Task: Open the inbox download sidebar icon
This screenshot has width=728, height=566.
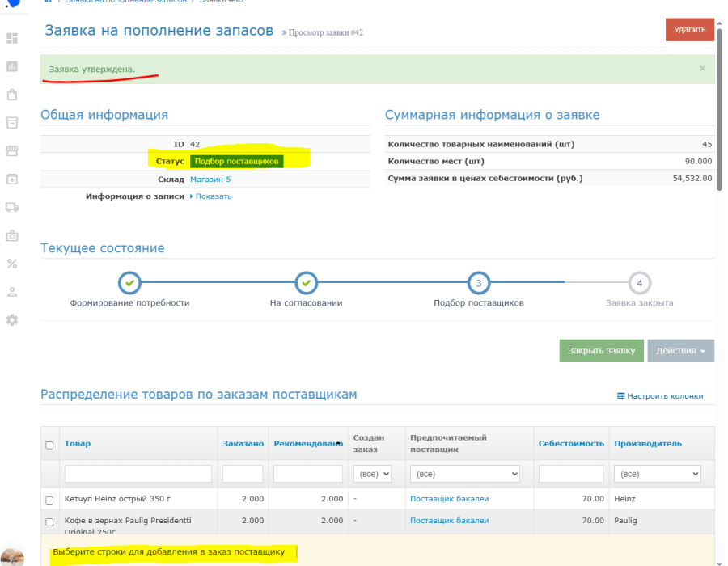Action: [12, 179]
